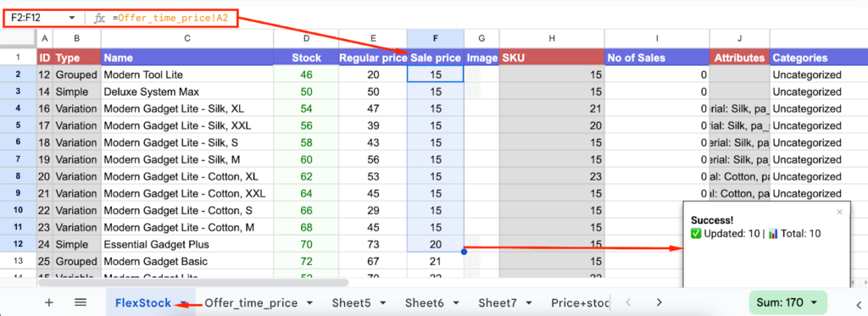The image size is (868, 316).
Task: Click sale price 20 cell in row 12
Action: click(x=436, y=244)
